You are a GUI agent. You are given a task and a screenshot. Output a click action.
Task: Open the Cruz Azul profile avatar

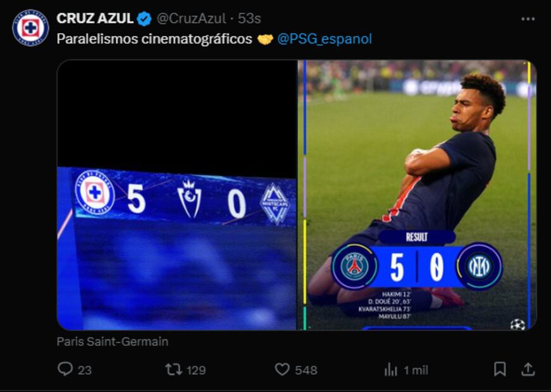click(30, 28)
